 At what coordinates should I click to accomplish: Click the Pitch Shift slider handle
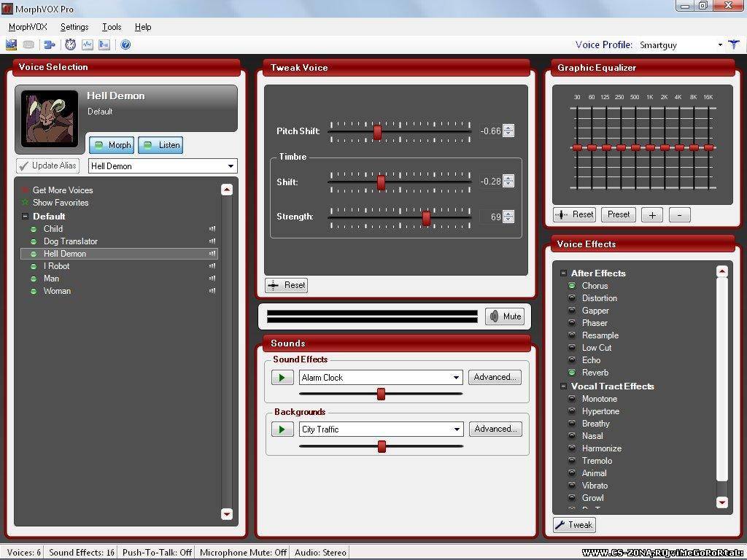pos(377,132)
